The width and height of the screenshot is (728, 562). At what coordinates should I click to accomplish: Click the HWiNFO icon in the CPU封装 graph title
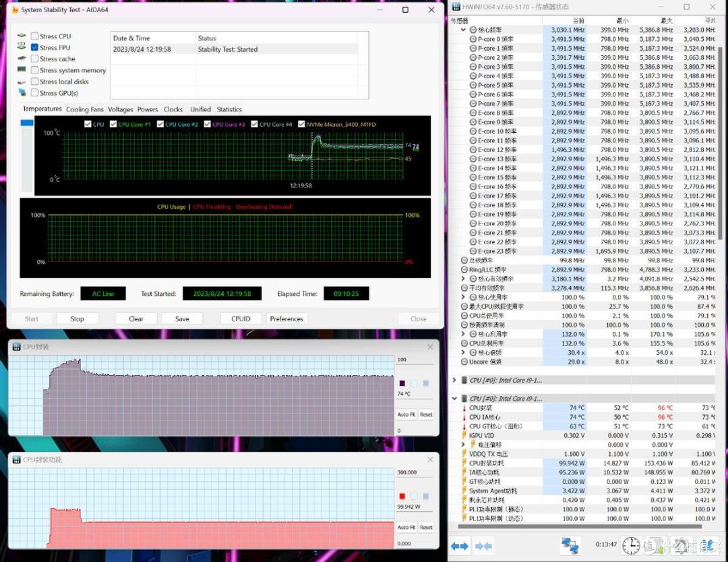click(x=17, y=347)
